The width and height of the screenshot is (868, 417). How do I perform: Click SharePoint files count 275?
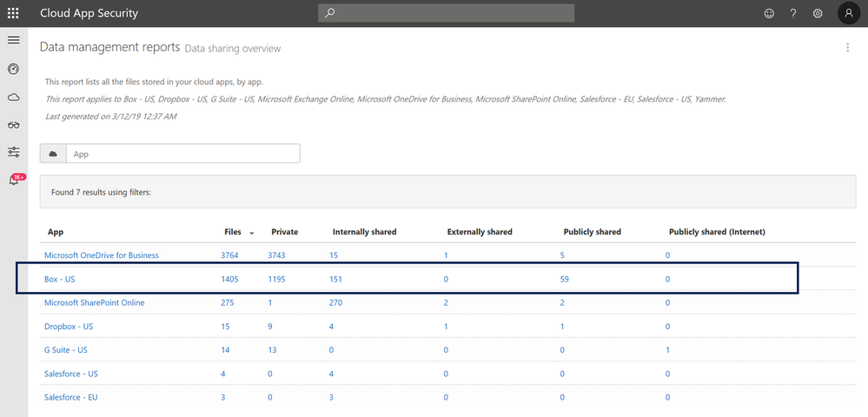(x=228, y=303)
